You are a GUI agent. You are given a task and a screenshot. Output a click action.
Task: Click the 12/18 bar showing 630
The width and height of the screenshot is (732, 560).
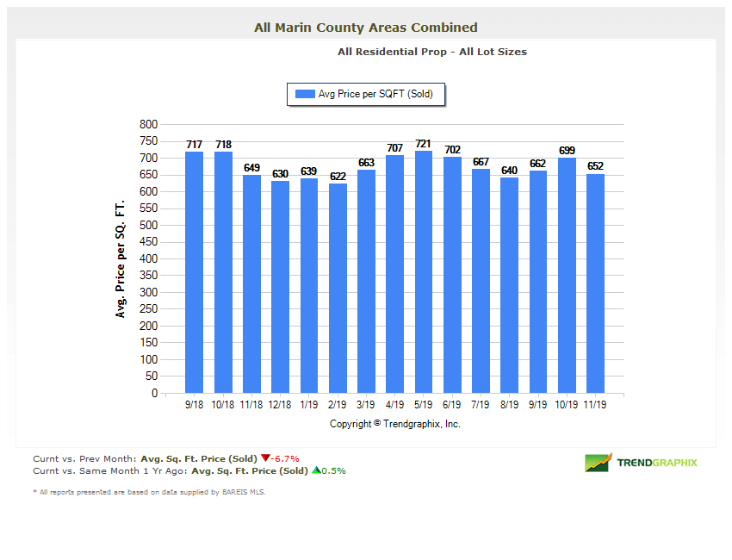click(x=281, y=287)
